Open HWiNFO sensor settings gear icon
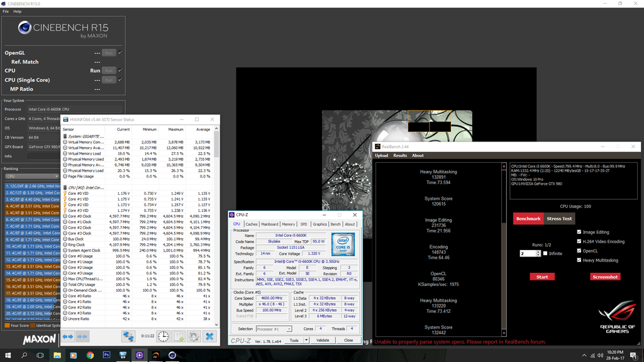 click(194, 336)
